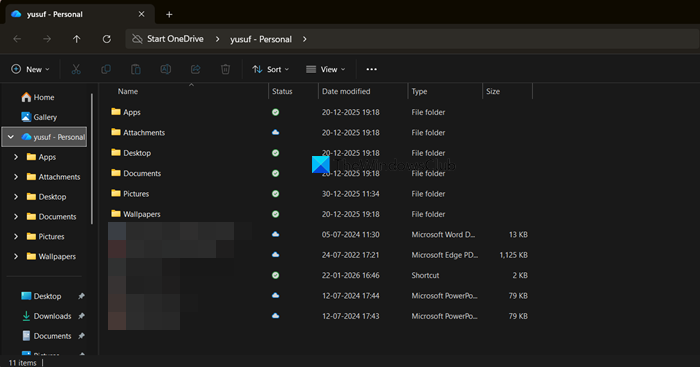Click pin icon next to Downloads
This screenshot has height=367, width=700.
pos(81,316)
